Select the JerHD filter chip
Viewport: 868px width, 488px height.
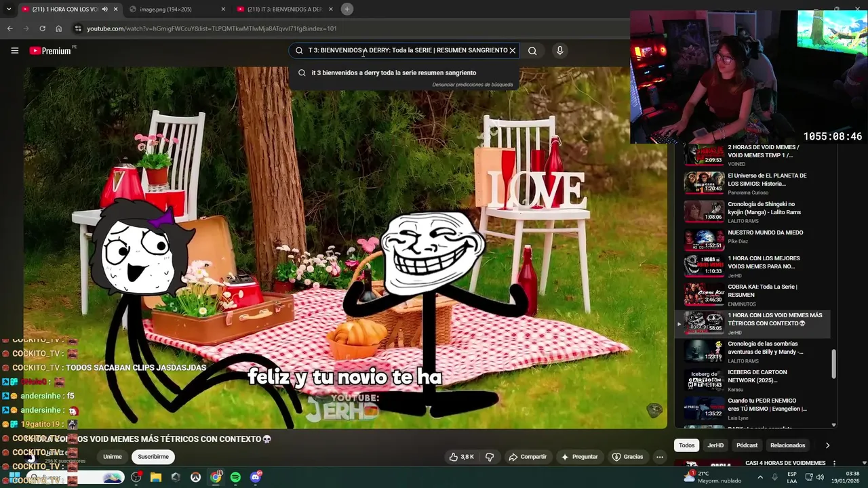coord(715,445)
